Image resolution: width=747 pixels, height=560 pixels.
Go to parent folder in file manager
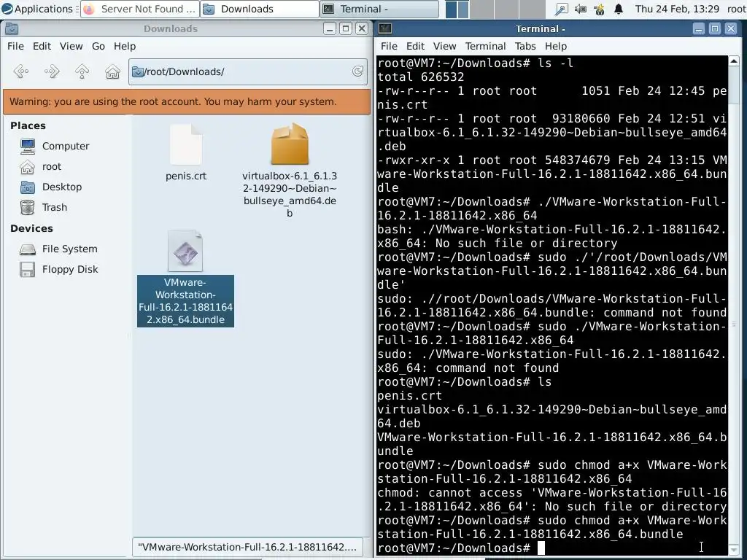tap(82, 71)
